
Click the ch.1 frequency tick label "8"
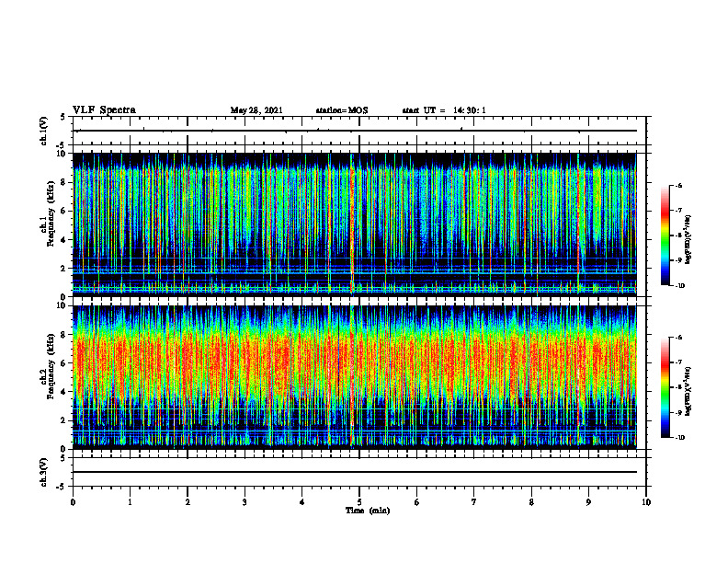click(64, 182)
